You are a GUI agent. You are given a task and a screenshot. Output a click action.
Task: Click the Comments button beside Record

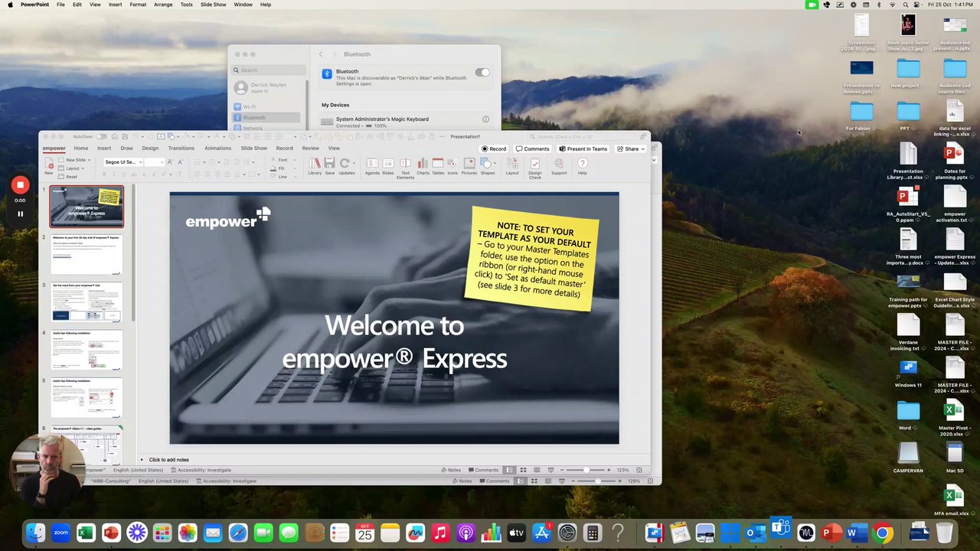pos(532,149)
